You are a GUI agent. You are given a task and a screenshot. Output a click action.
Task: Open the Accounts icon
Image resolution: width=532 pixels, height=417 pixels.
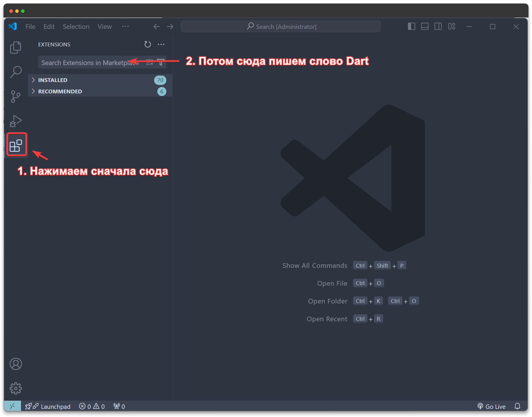coord(15,364)
